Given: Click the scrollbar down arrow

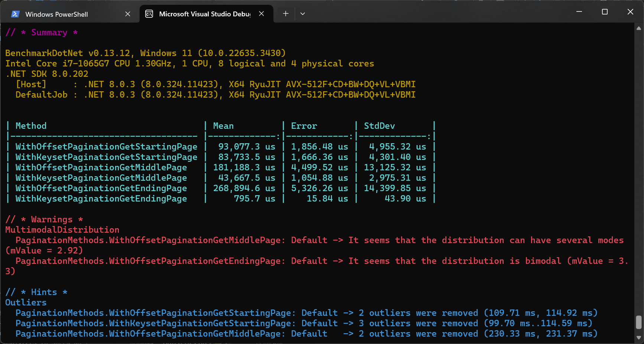Looking at the screenshot, I should (639, 338).
